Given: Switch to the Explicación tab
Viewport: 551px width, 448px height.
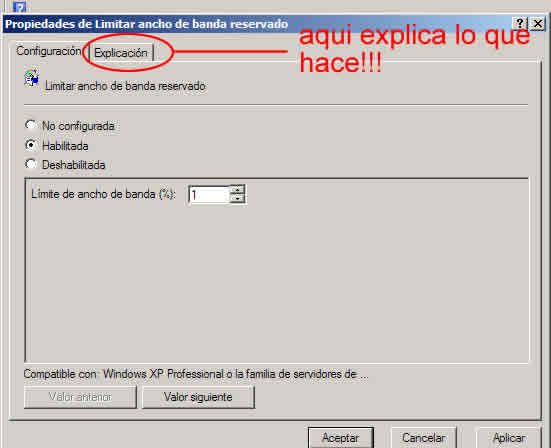Looking at the screenshot, I should click(121, 53).
